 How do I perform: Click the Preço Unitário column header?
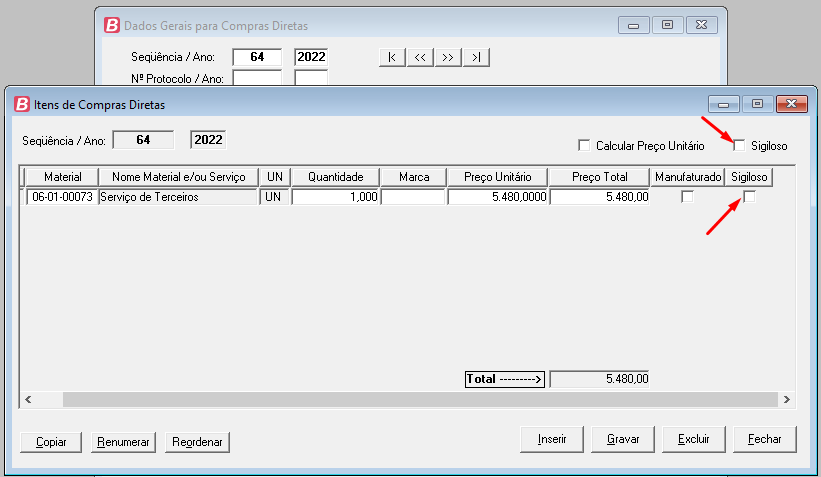497,177
